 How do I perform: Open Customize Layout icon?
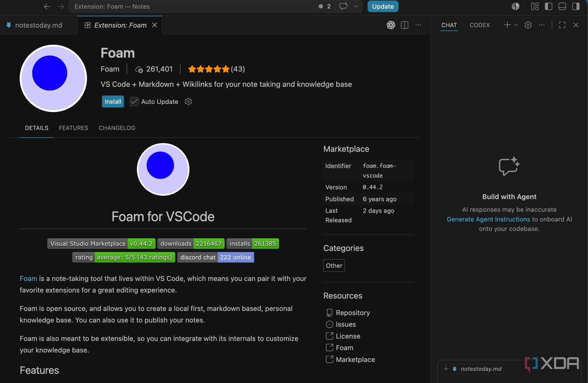click(535, 6)
